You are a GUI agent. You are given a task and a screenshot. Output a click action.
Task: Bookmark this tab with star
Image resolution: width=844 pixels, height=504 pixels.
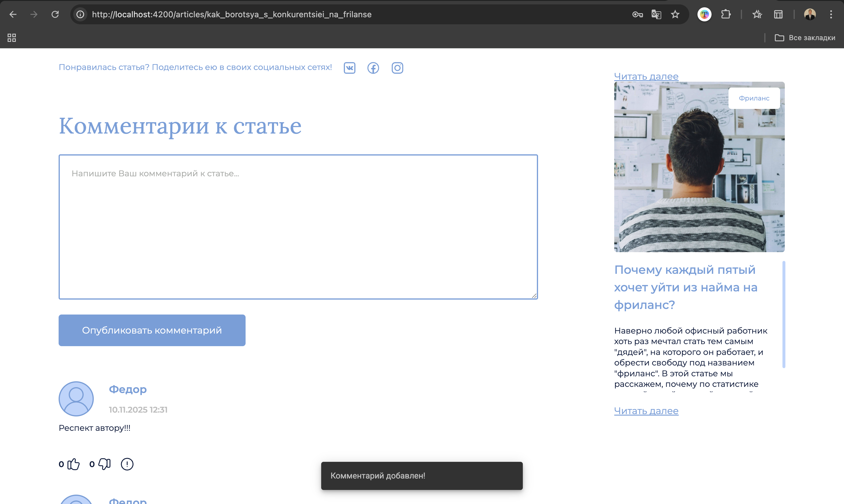point(675,14)
